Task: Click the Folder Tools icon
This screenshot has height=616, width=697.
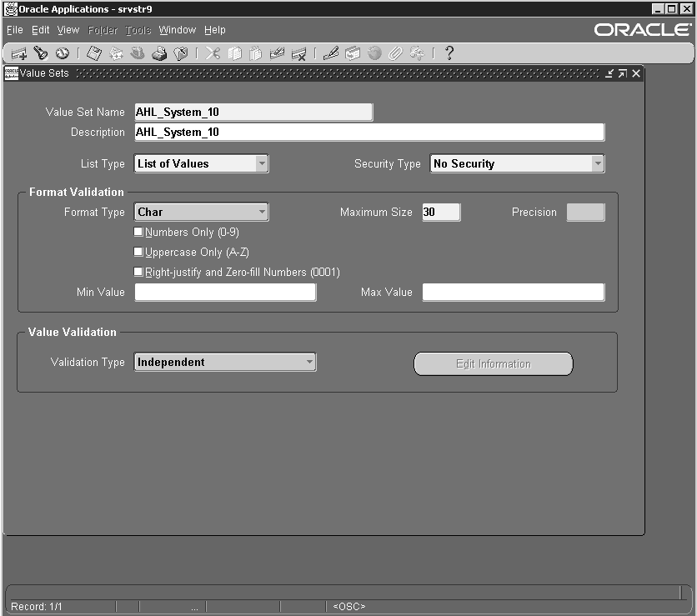Action: 417,53
